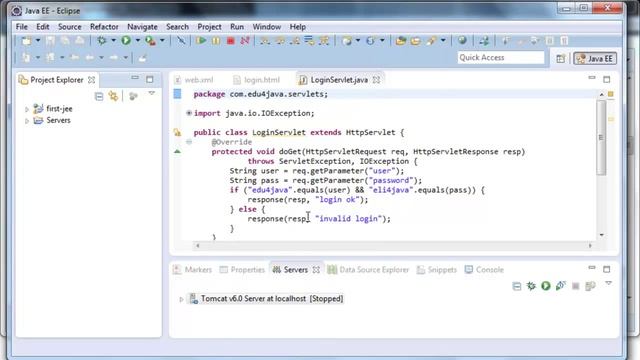Collapse the doGet method fold marker
The image size is (640, 360).
click(x=189, y=142)
